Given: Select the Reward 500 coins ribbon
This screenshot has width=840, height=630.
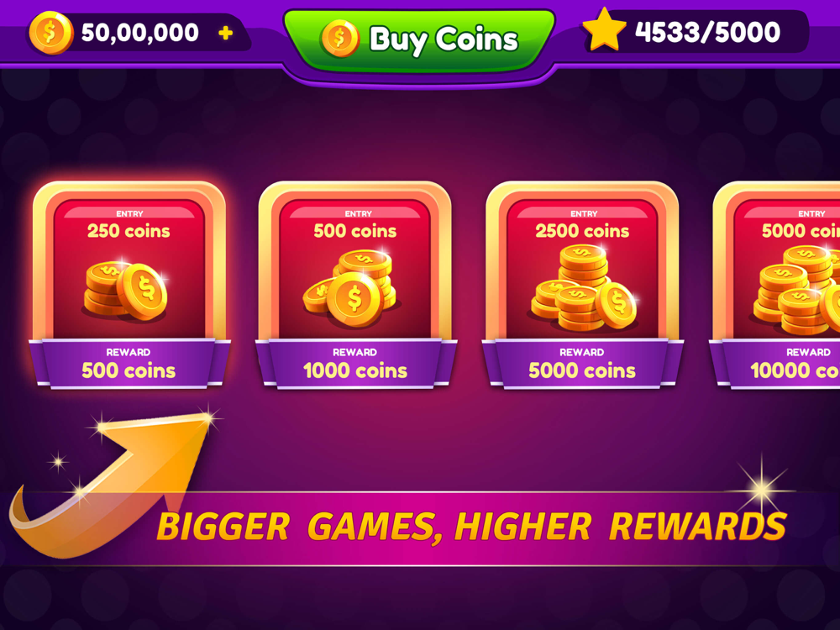Looking at the screenshot, I should 129,363.
